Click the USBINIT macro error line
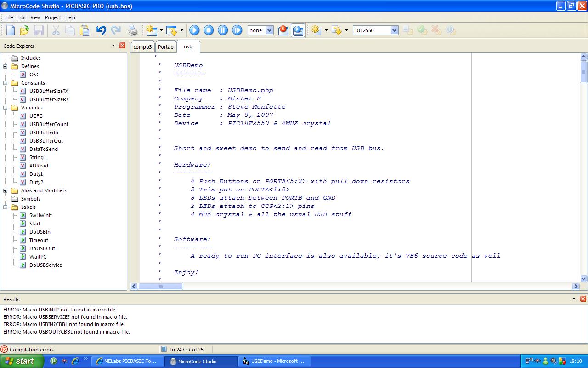 pyautogui.click(x=60, y=310)
